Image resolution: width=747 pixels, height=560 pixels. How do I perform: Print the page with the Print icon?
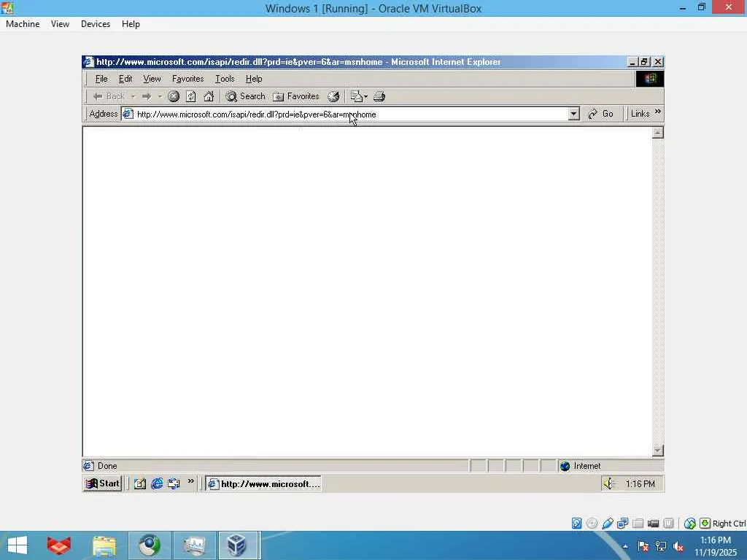coord(379,97)
